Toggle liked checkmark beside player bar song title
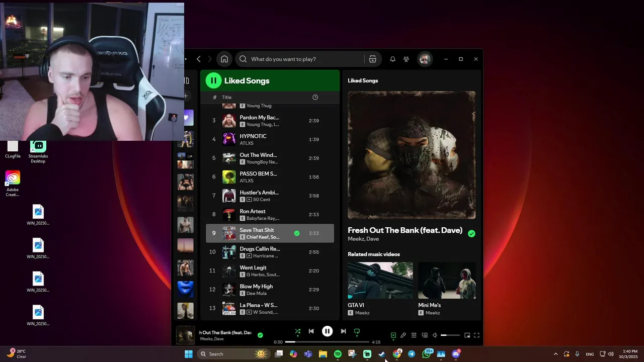The image size is (644, 362). point(260,335)
